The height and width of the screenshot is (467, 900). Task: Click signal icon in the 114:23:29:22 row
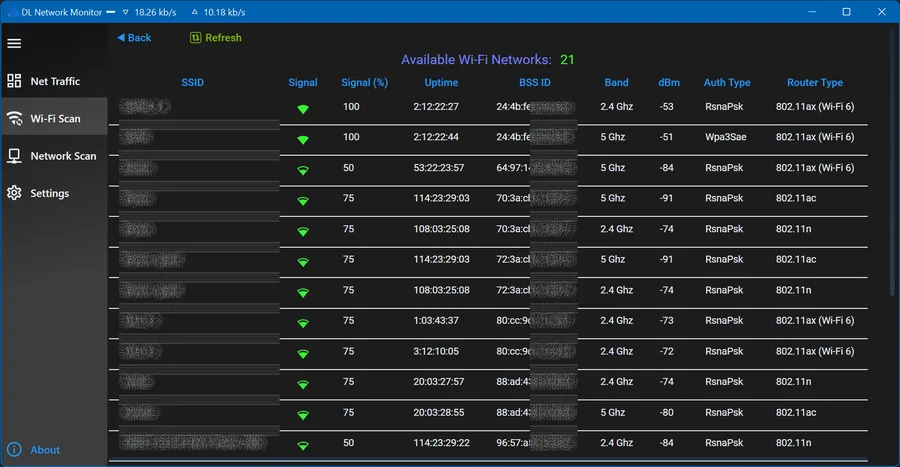[x=303, y=445]
